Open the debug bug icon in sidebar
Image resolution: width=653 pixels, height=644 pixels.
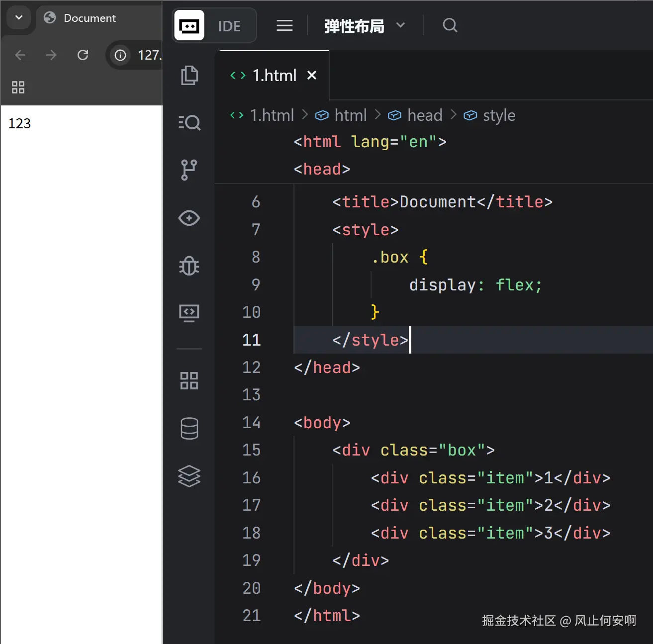pyautogui.click(x=189, y=266)
